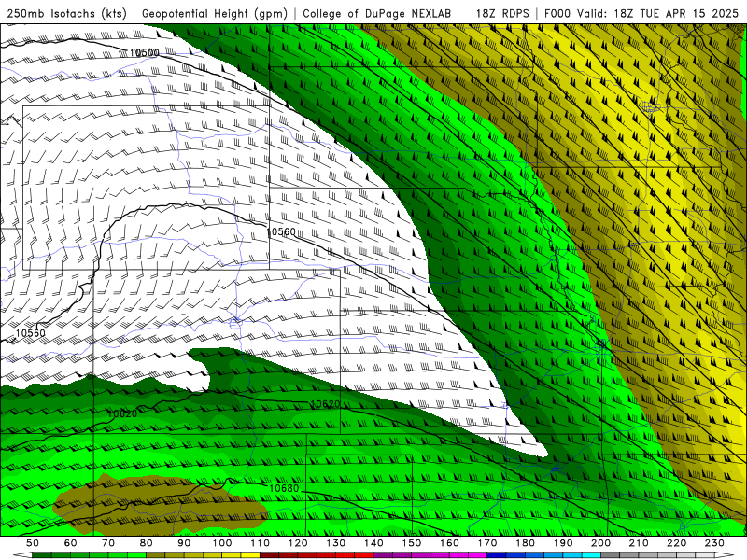Click the 120 value on the color scale

pyautogui.click(x=298, y=543)
